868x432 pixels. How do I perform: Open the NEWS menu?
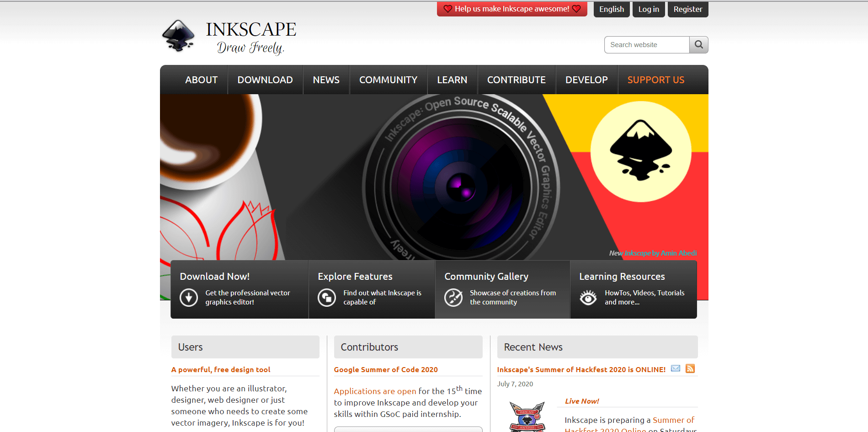click(326, 80)
